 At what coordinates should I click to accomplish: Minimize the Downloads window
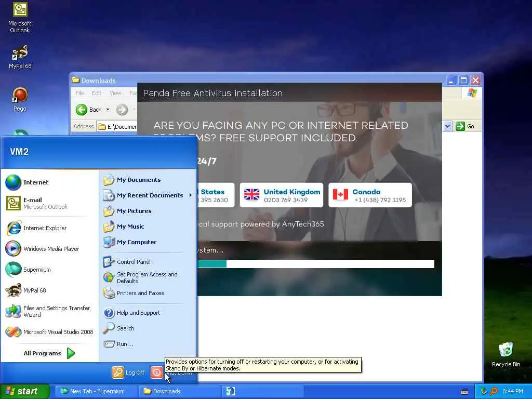click(x=451, y=81)
